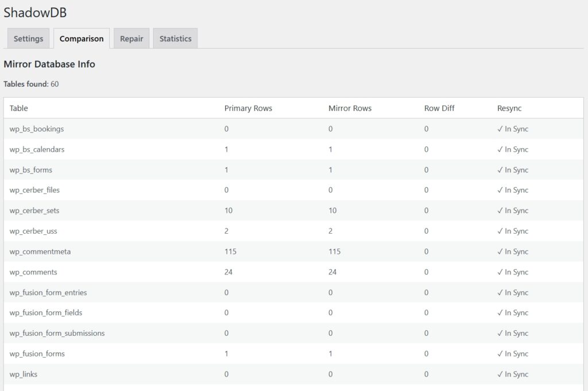The height and width of the screenshot is (391, 588).
Task: Click In Sync status for wp_commentmeta
Action: point(513,251)
